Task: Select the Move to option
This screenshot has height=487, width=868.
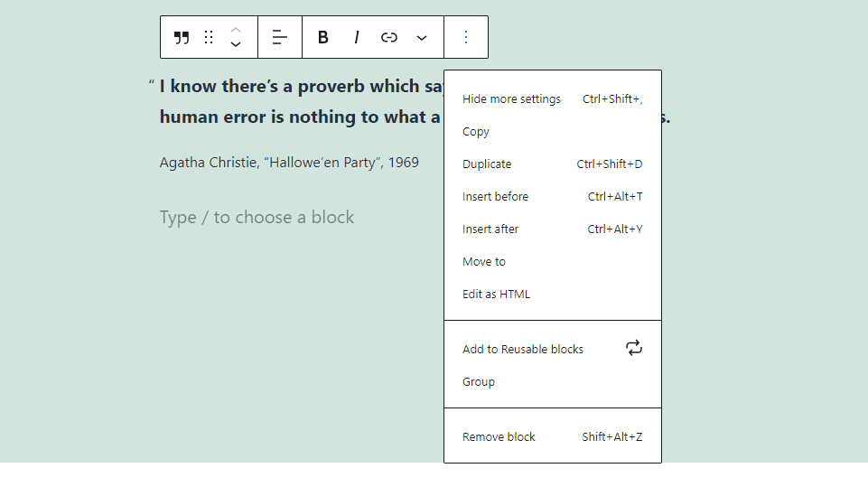Action: click(484, 262)
